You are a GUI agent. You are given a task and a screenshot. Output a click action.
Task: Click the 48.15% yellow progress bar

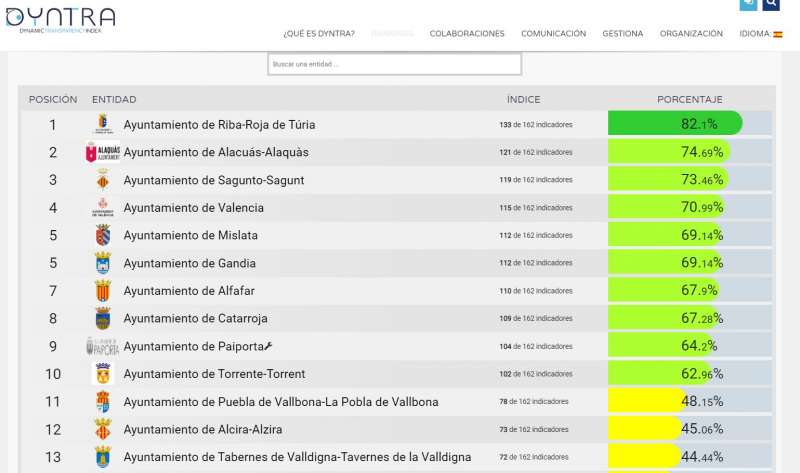pyautogui.click(x=647, y=401)
